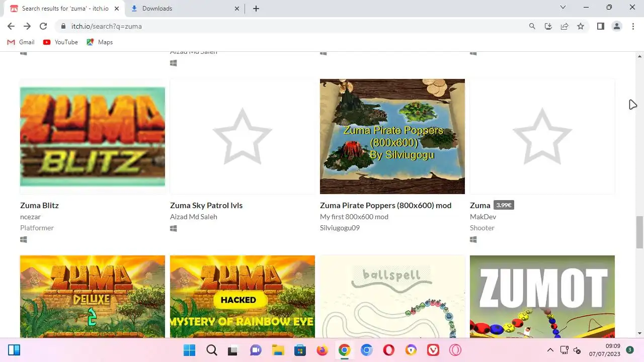Open File Explorer from the taskbar
This screenshot has height=362, width=644.
[278, 350]
